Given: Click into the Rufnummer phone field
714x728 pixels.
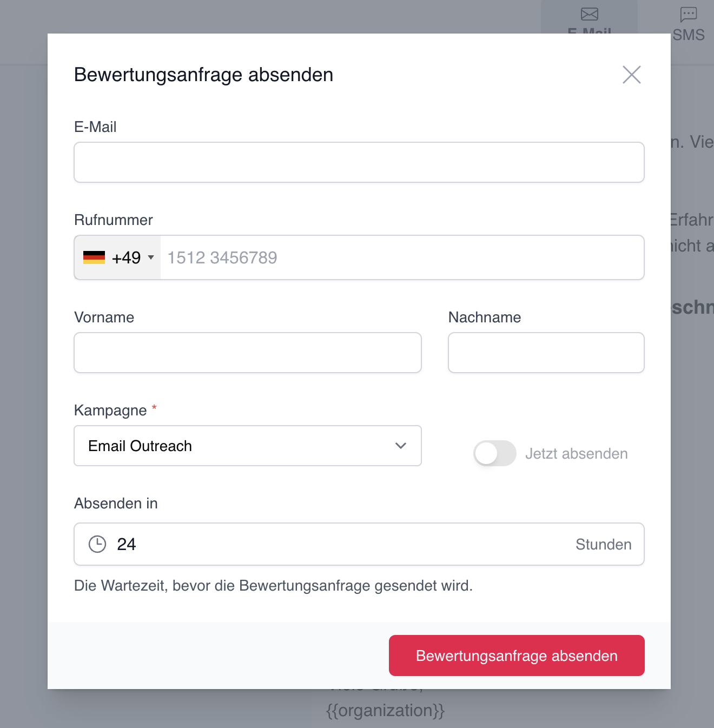Looking at the screenshot, I should click(401, 257).
